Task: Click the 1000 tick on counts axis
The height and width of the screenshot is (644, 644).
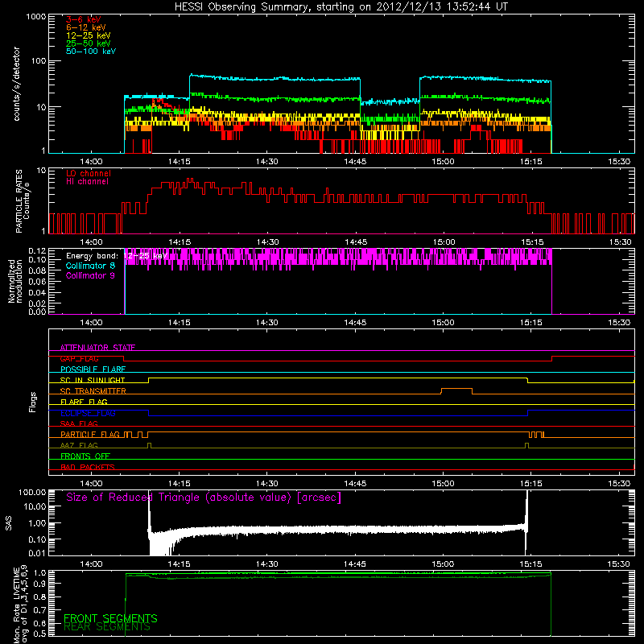Action: (35, 17)
